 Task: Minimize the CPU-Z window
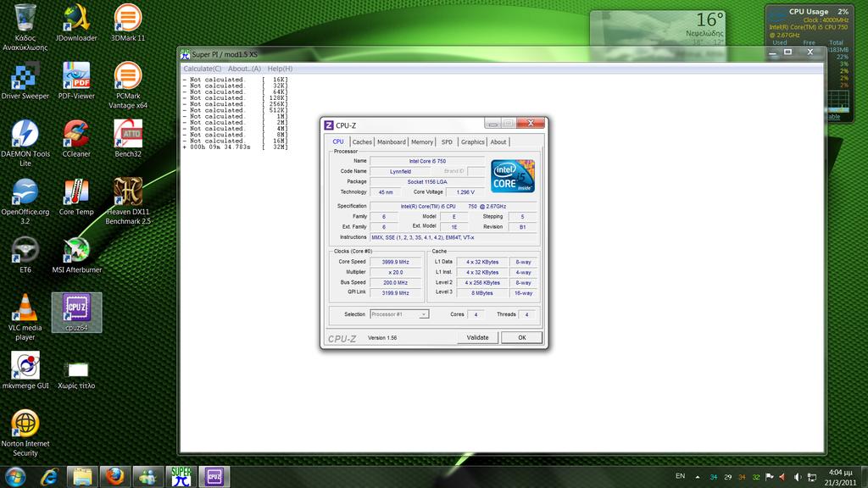pyautogui.click(x=492, y=123)
